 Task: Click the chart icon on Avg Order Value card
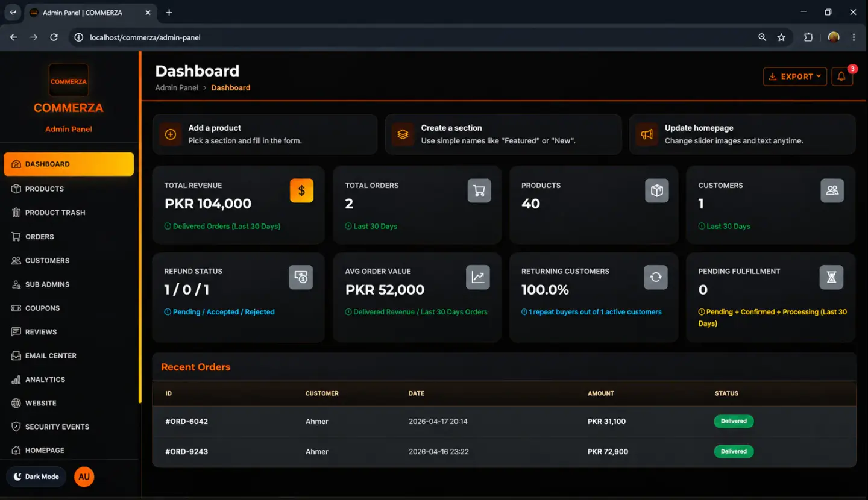tap(478, 277)
